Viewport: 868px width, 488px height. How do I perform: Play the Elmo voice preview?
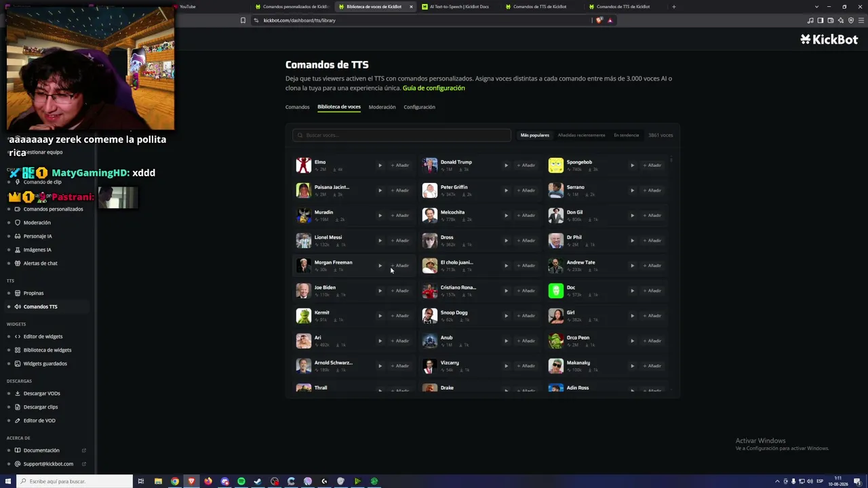tap(380, 165)
